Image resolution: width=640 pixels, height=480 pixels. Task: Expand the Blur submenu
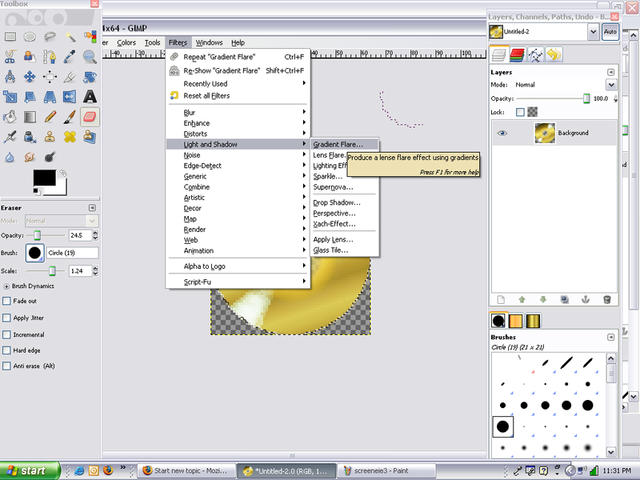pos(237,112)
